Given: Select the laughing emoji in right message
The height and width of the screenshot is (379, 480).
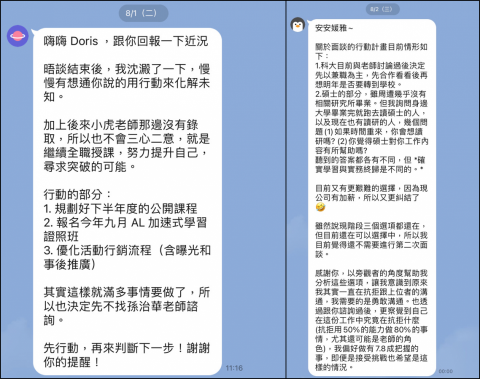Looking at the screenshot, I should [320, 207].
